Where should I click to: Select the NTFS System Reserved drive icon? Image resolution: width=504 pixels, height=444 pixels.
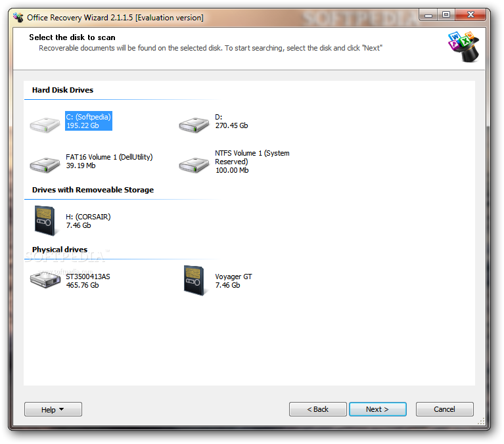(194, 165)
